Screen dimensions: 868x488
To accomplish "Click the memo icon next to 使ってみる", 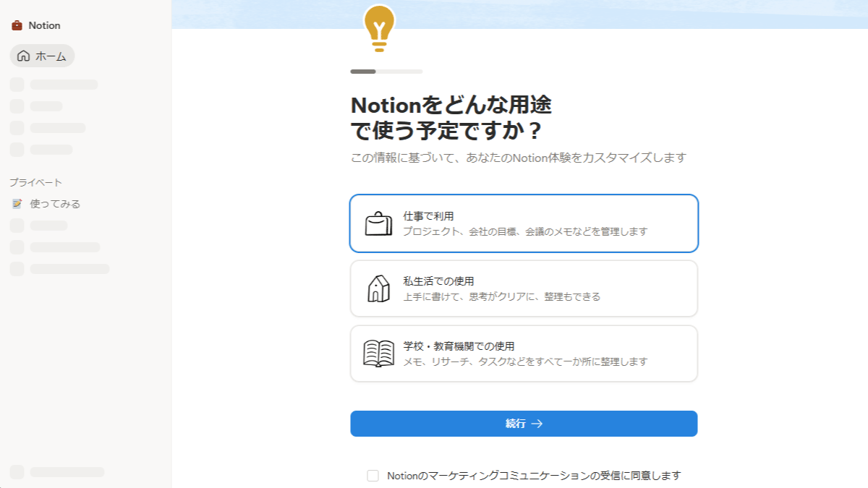I will pyautogui.click(x=17, y=204).
